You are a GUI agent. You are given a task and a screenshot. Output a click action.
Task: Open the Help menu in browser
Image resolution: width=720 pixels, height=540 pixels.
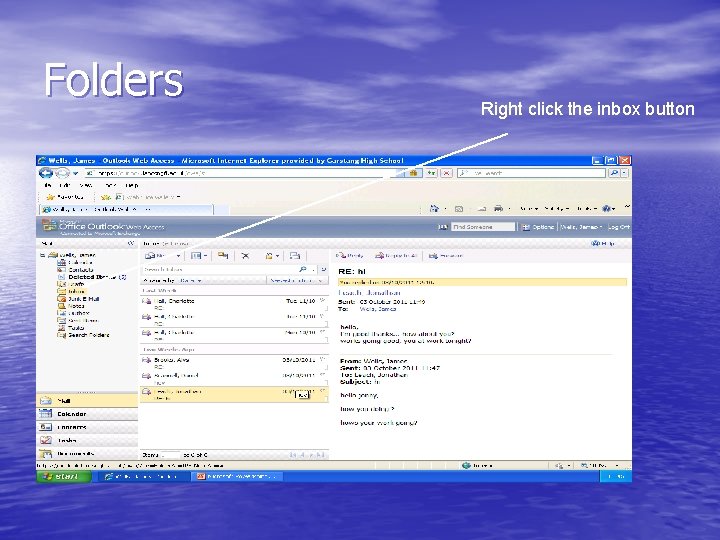coord(131,185)
